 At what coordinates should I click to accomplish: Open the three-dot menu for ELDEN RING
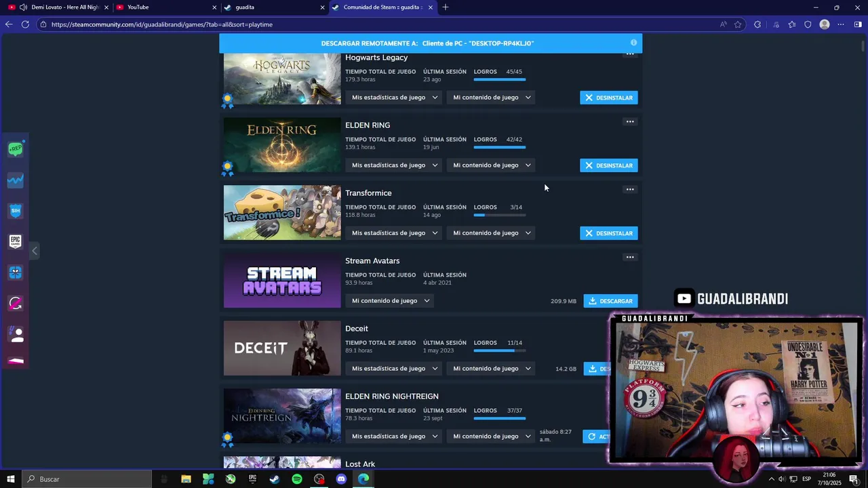tap(630, 122)
